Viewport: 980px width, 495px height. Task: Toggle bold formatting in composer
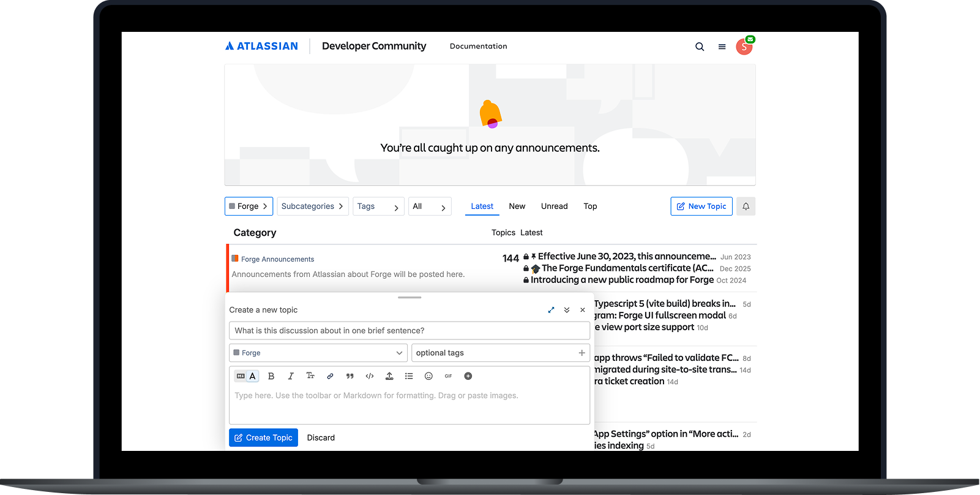click(x=271, y=376)
